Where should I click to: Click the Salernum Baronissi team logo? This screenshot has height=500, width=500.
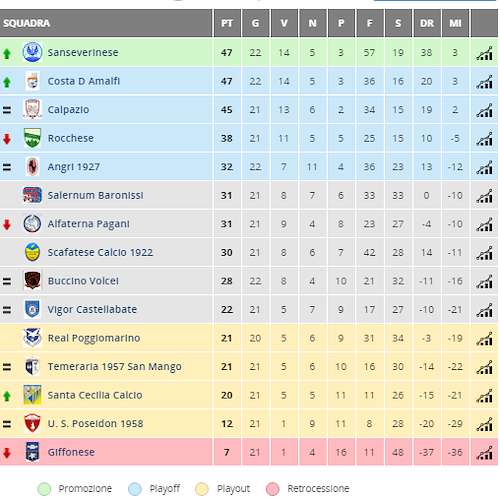tap(32, 195)
